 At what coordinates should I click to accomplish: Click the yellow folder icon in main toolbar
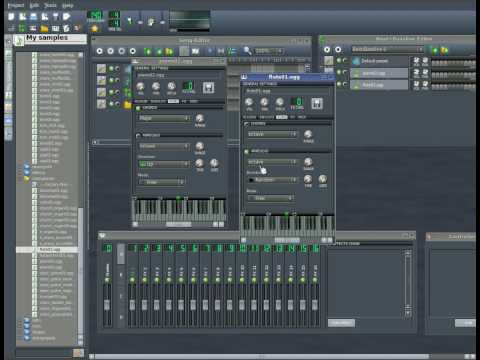[x=44, y=29]
